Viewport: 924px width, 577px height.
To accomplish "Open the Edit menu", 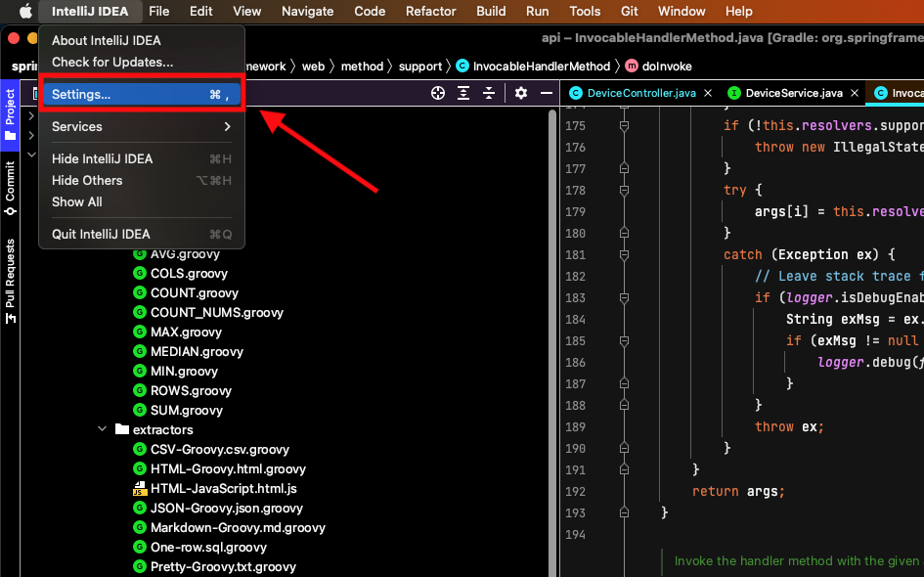I will pyautogui.click(x=201, y=11).
